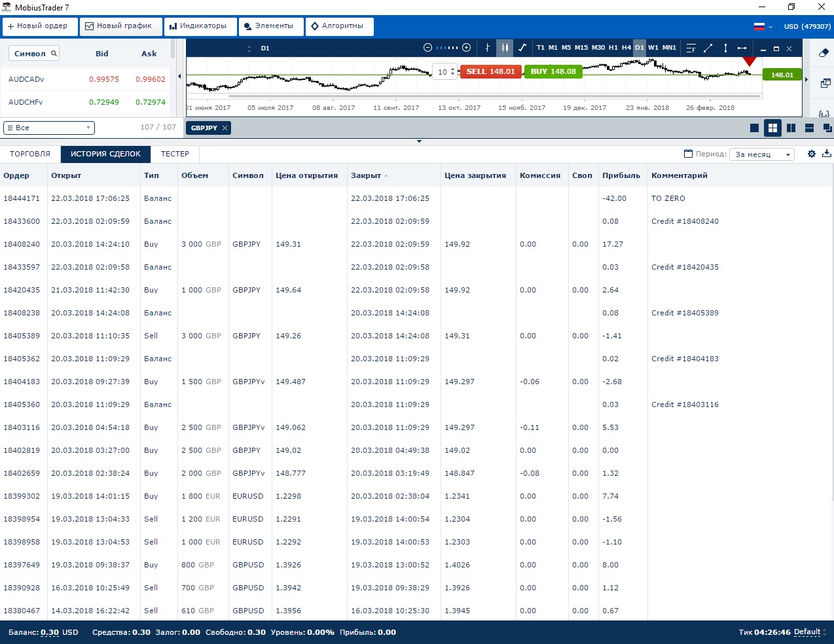Close the GBPJPY chart tab
This screenshot has width=834, height=644.
(225, 128)
